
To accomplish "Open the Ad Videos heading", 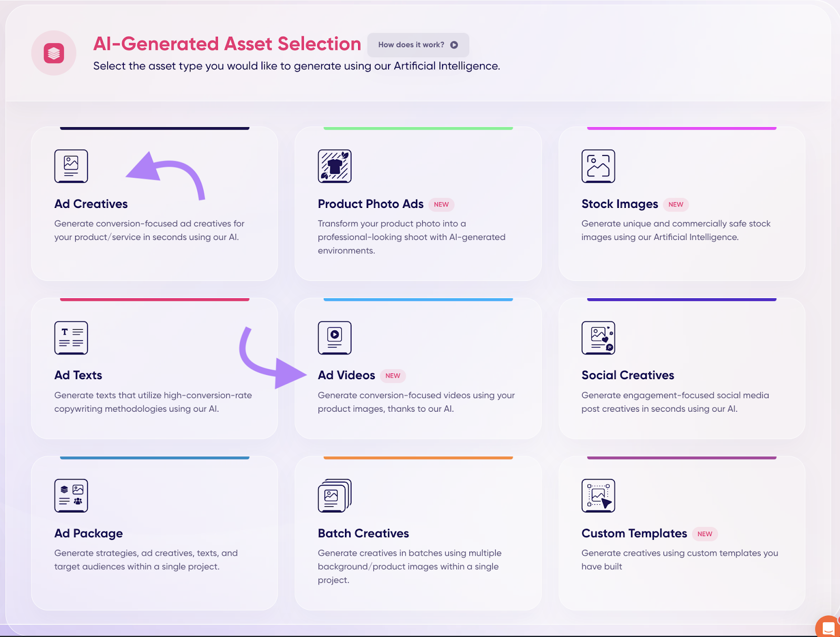I will 346,375.
